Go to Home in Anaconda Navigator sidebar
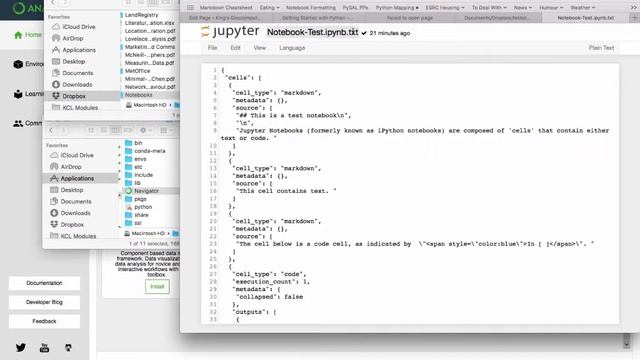 (27, 35)
